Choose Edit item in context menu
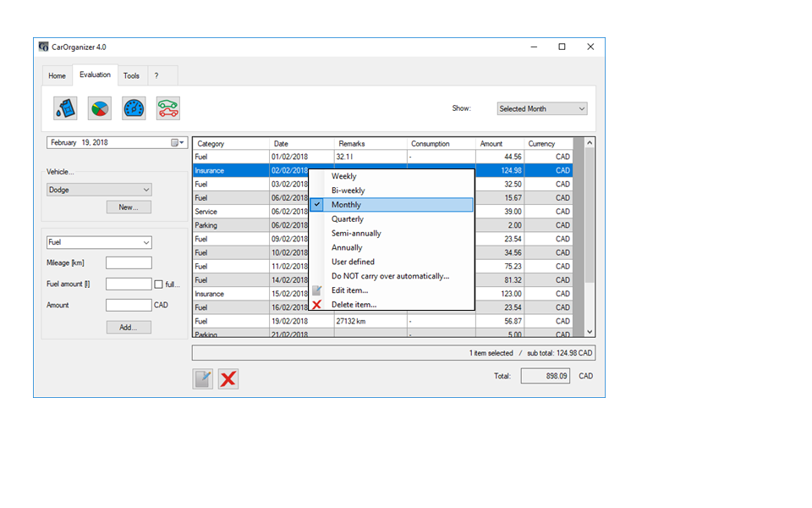The height and width of the screenshot is (508, 812). pos(349,290)
